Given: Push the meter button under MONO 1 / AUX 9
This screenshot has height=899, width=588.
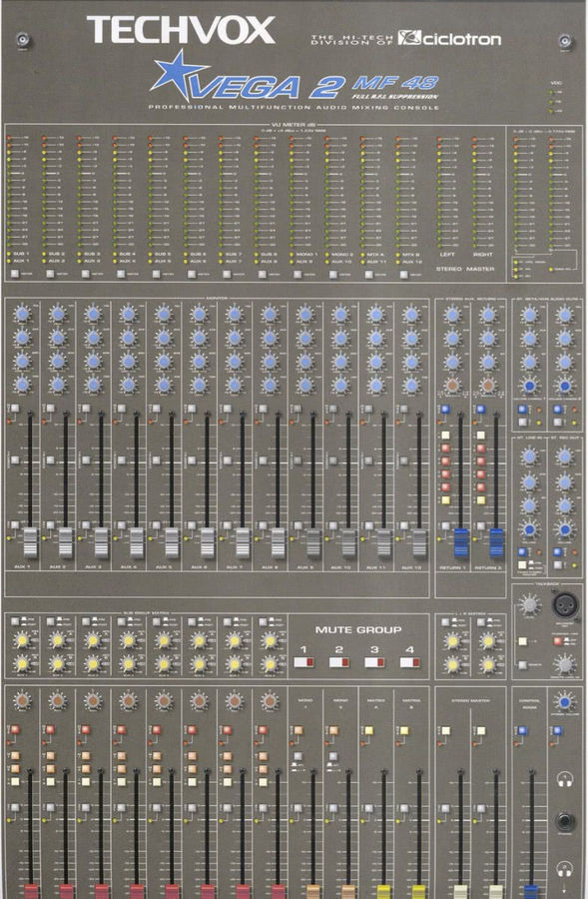Looking at the screenshot, I should 298,274.
